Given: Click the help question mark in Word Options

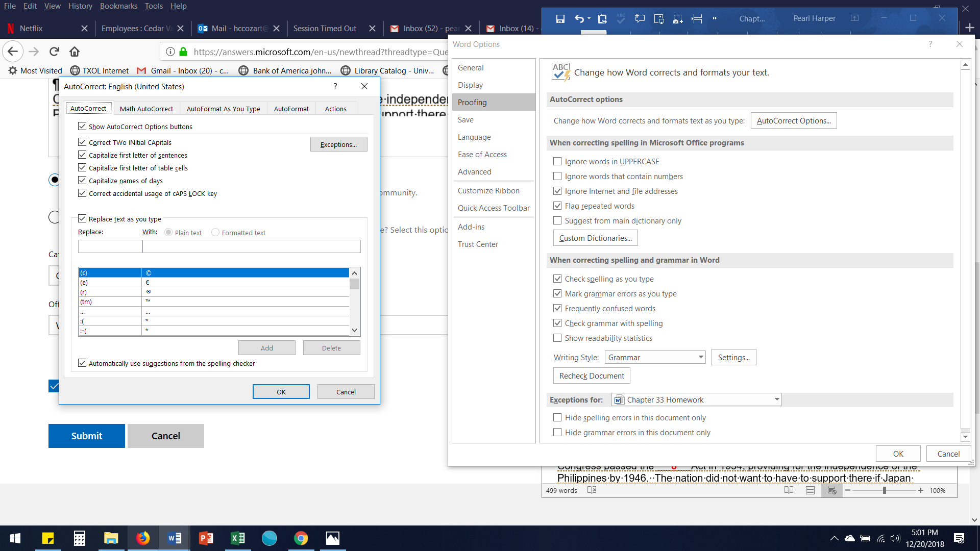Looking at the screenshot, I should (930, 44).
